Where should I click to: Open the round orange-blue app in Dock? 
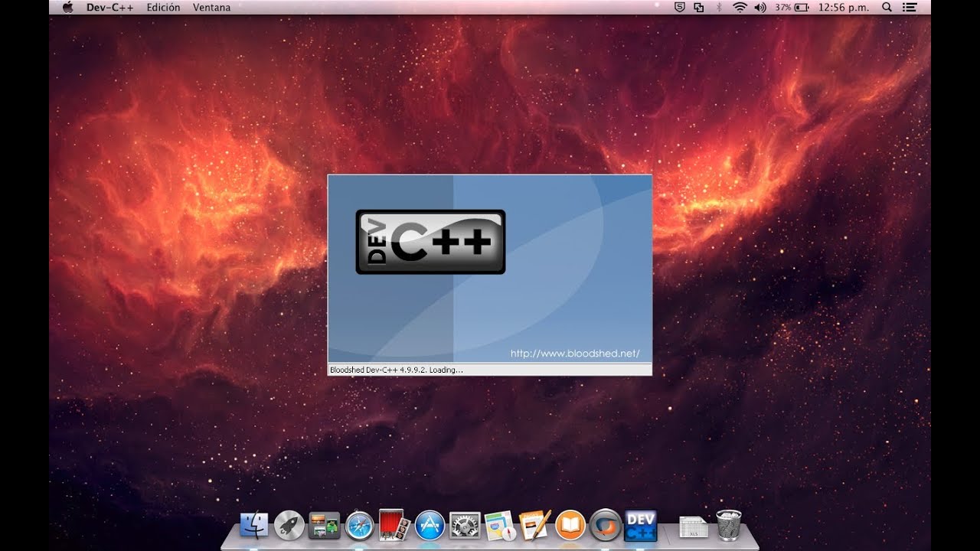606,526
